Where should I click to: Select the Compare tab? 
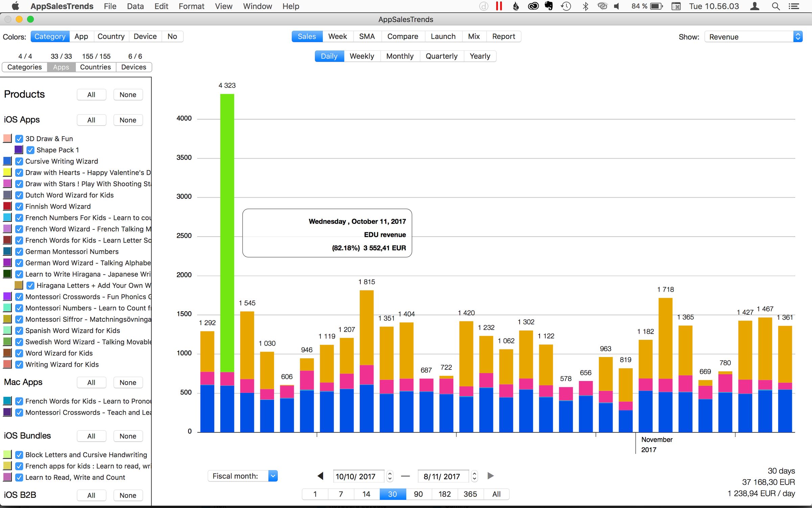(403, 36)
